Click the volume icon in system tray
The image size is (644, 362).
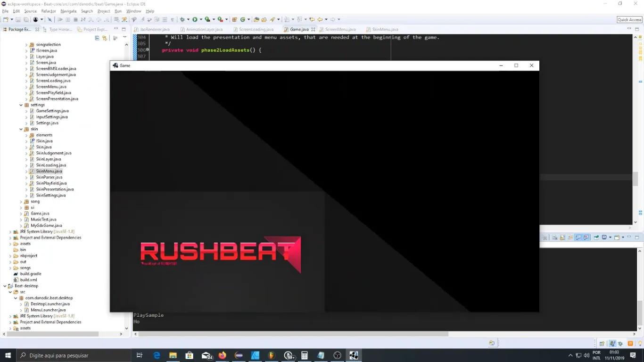(x=586, y=355)
